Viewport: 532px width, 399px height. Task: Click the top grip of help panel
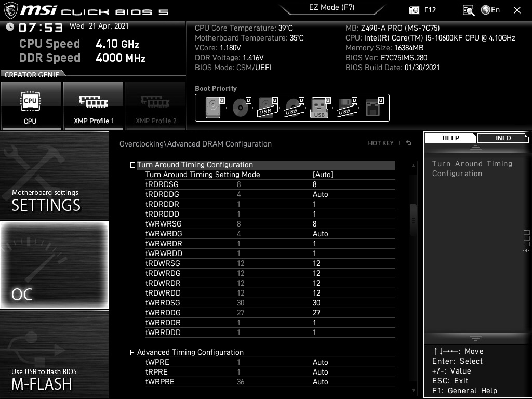[x=476, y=147]
